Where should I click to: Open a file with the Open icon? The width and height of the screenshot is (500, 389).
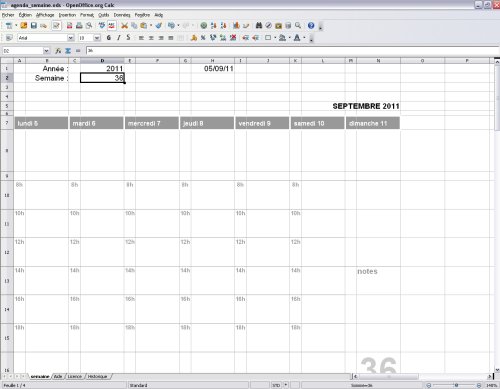[24, 26]
